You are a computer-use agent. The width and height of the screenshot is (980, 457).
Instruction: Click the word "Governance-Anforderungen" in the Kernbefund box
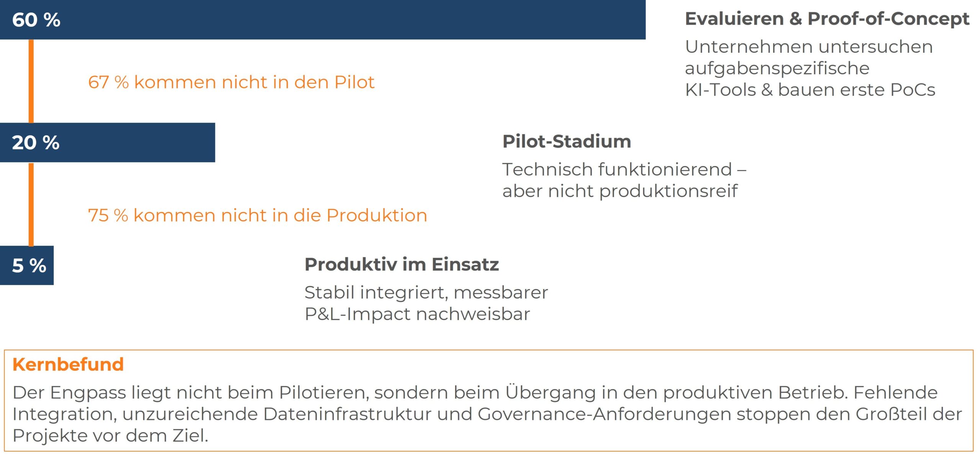604,414
